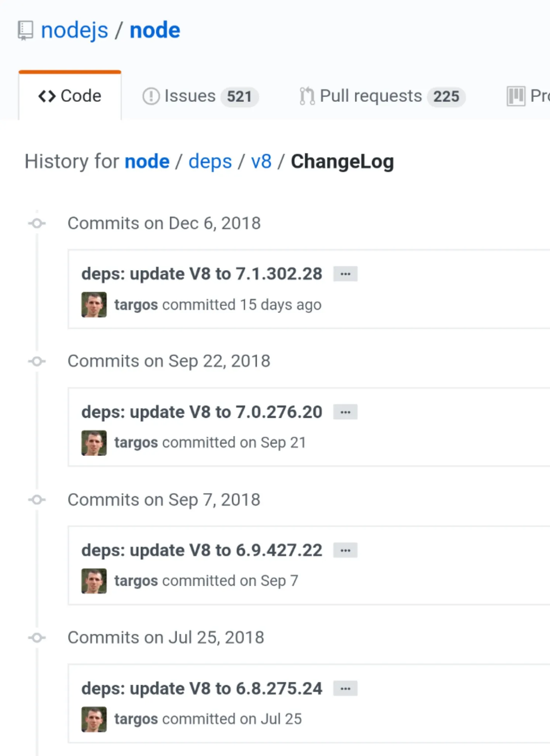Open the nodejs organization link

pyautogui.click(x=75, y=30)
